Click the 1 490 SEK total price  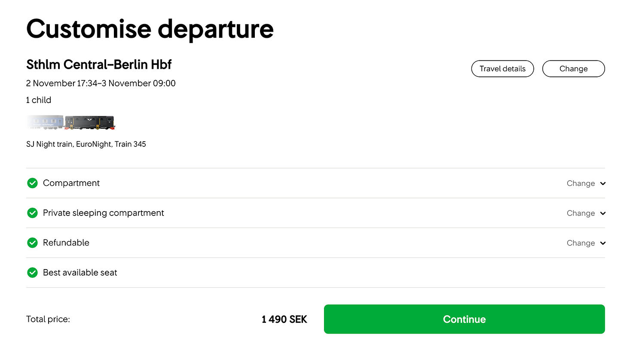point(284,319)
